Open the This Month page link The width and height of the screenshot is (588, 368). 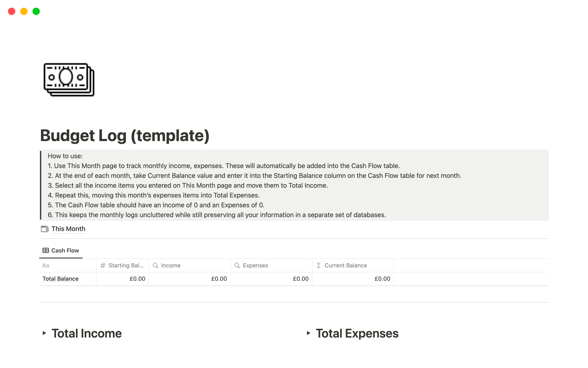[68, 229]
